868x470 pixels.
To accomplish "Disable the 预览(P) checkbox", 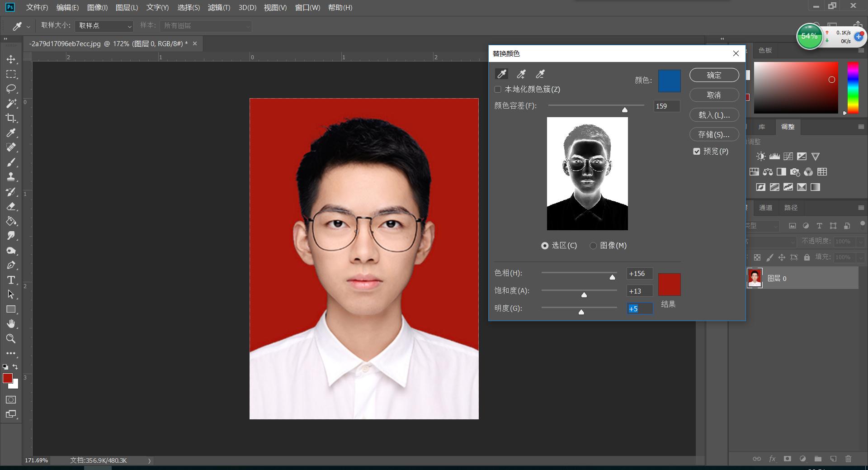I will coord(696,151).
